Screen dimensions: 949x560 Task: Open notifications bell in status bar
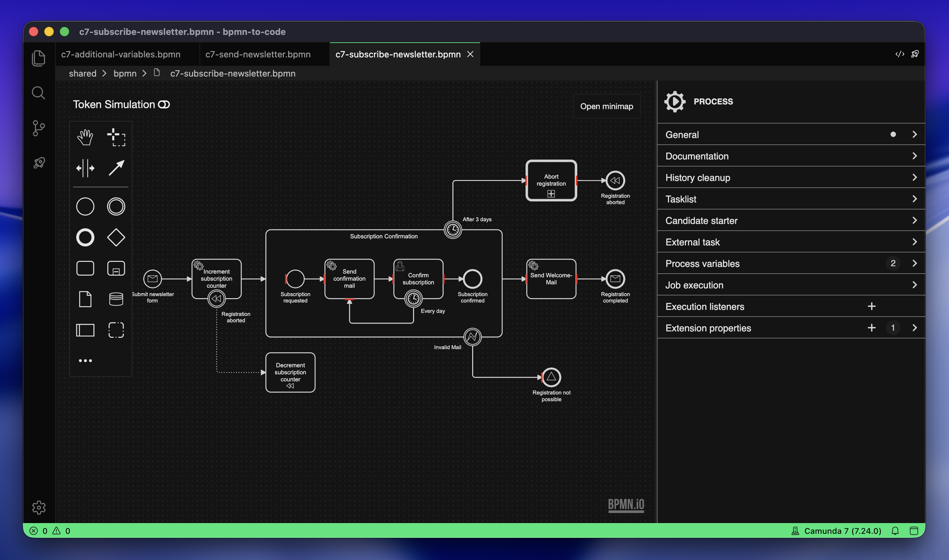895,531
